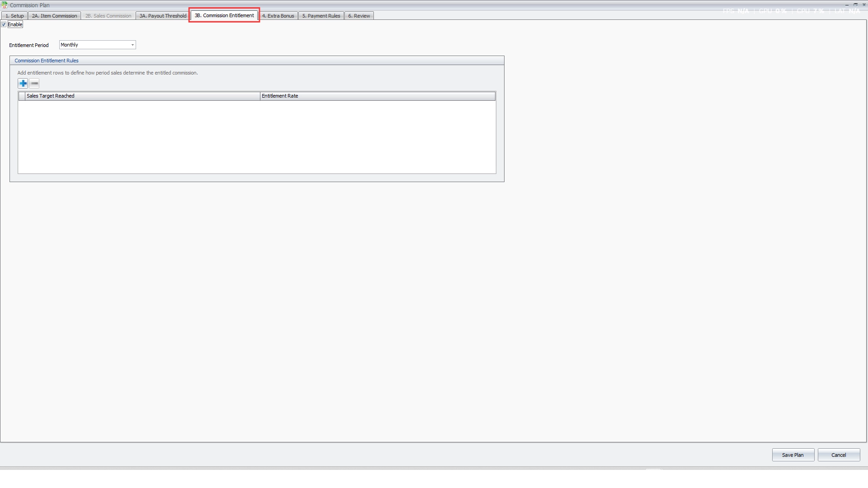This screenshot has height=488, width=868.
Task: Click the Save Plan button
Action: pos(793,455)
